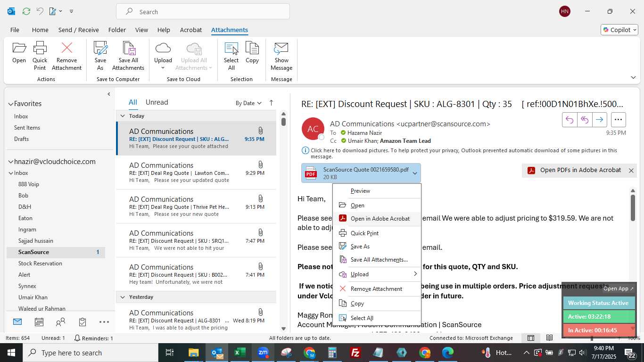Open Calculator from the taskbar
Image resolution: width=644 pixels, height=362 pixels.
[332, 353]
